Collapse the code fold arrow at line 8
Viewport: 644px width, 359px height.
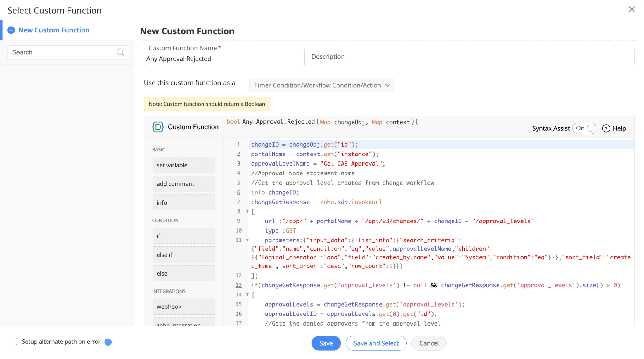247,211
